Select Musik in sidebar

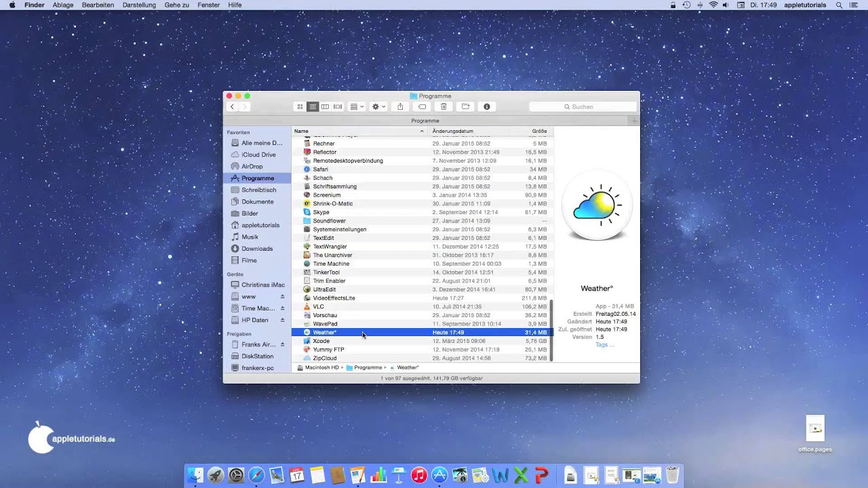pos(257,237)
